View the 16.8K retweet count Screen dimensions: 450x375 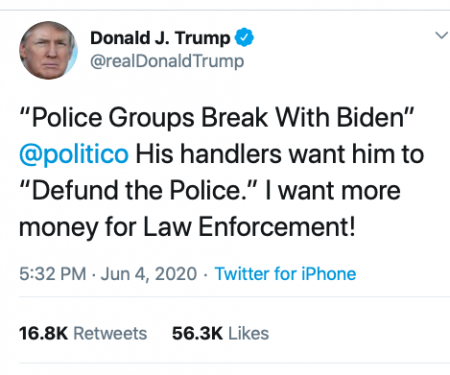click(x=43, y=333)
